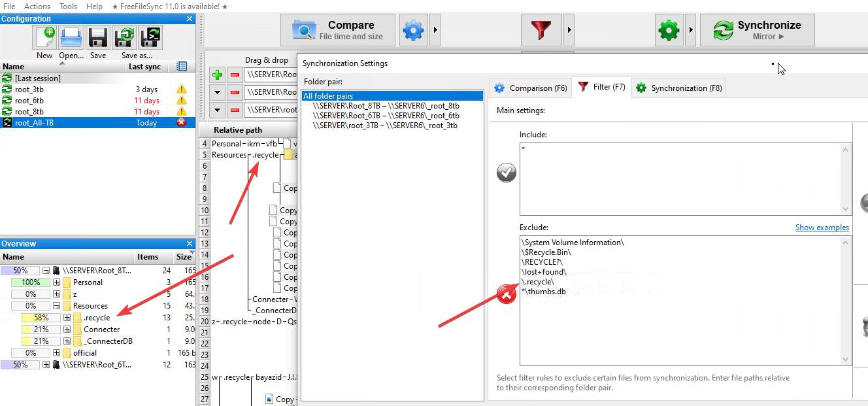Click the Compare button
Viewport: 868px width, 406px height.
coord(339,30)
